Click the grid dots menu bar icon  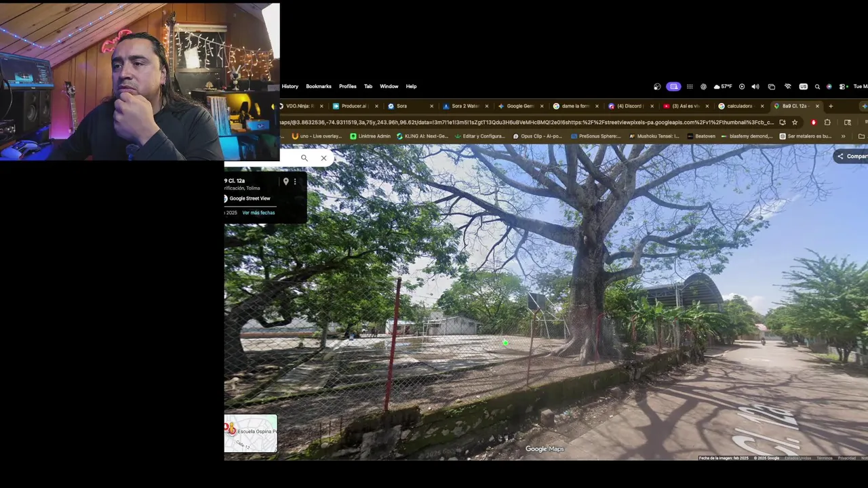690,87
